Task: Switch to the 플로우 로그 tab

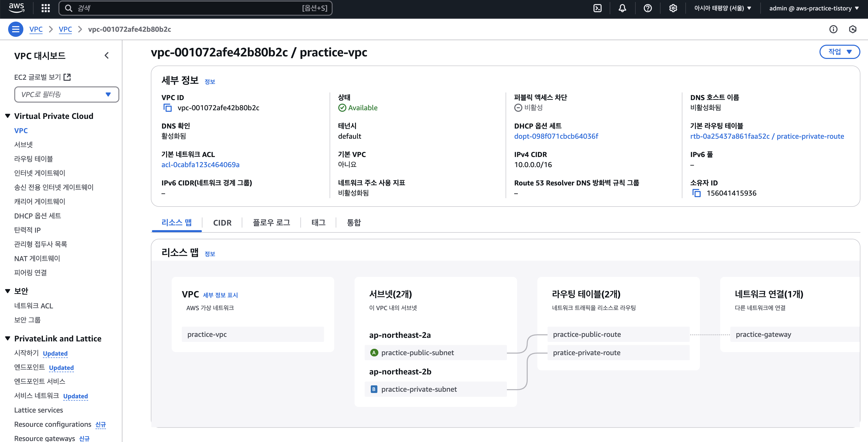Action: coord(271,223)
